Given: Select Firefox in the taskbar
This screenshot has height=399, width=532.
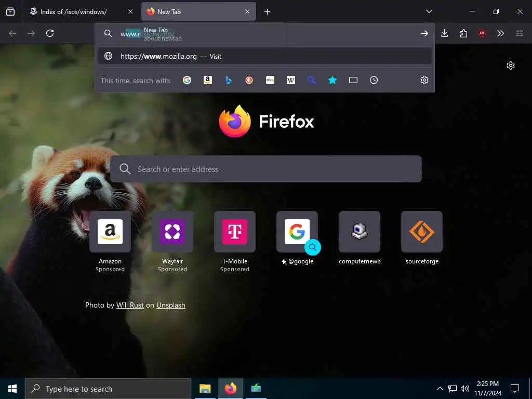Looking at the screenshot, I should [x=230, y=389].
